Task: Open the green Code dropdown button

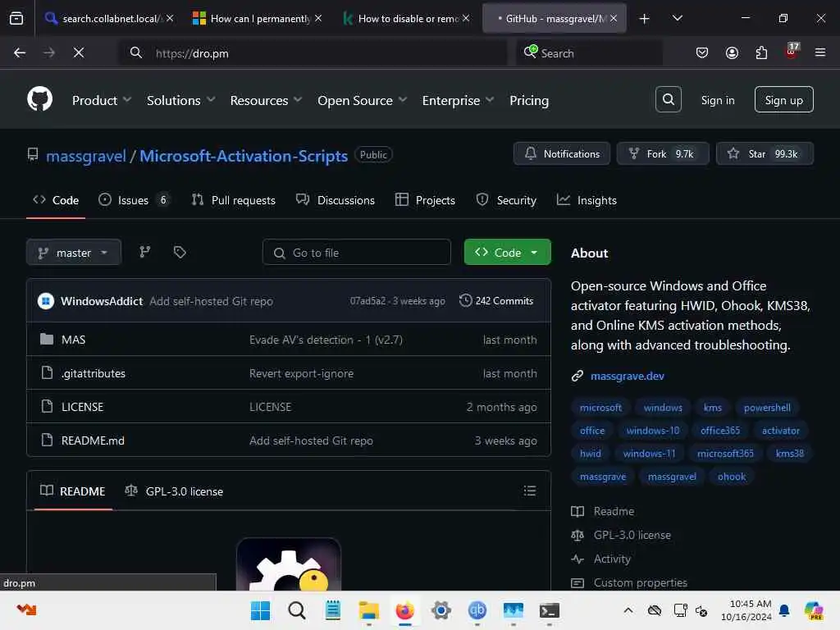Action: point(507,252)
